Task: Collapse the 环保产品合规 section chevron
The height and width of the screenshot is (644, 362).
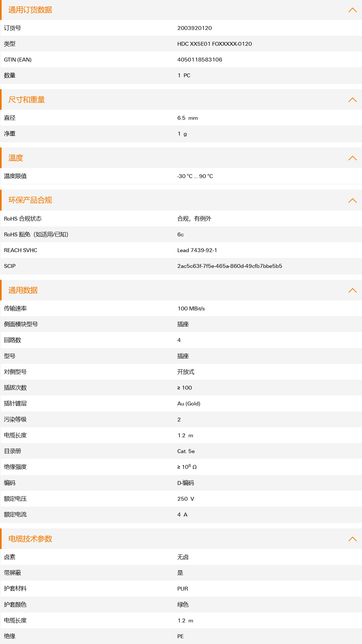Action: coord(352,201)
